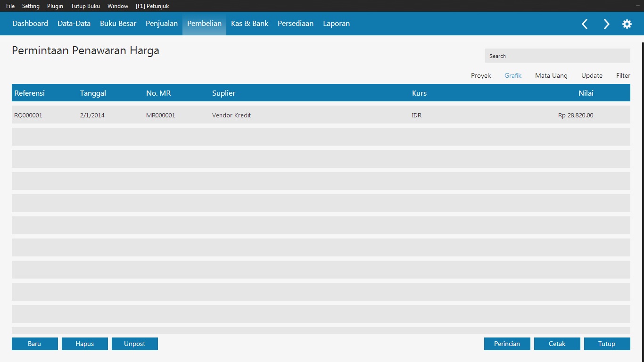Switch to the Buku Besar tab
The height and width of the screenshot is (362, 644).
pyautogui.click(x=118, y=24)
